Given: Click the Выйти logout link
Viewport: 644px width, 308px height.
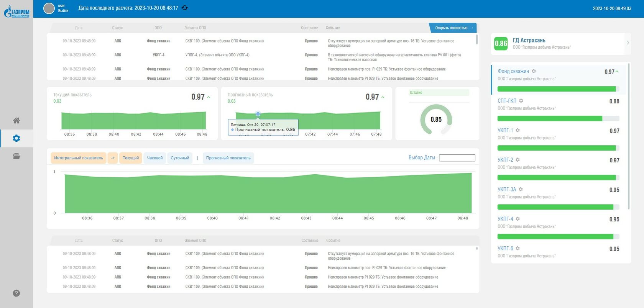Looking at the screenshot, I should (63, 11).
